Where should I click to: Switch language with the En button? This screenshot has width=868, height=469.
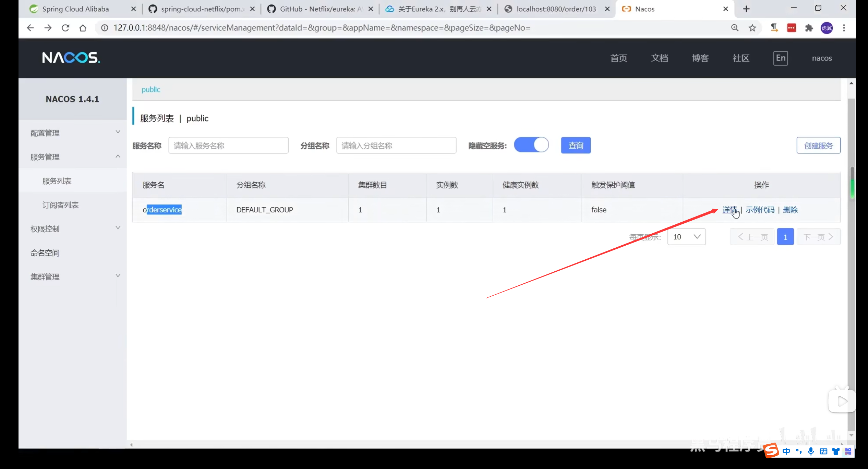(780, 58)
